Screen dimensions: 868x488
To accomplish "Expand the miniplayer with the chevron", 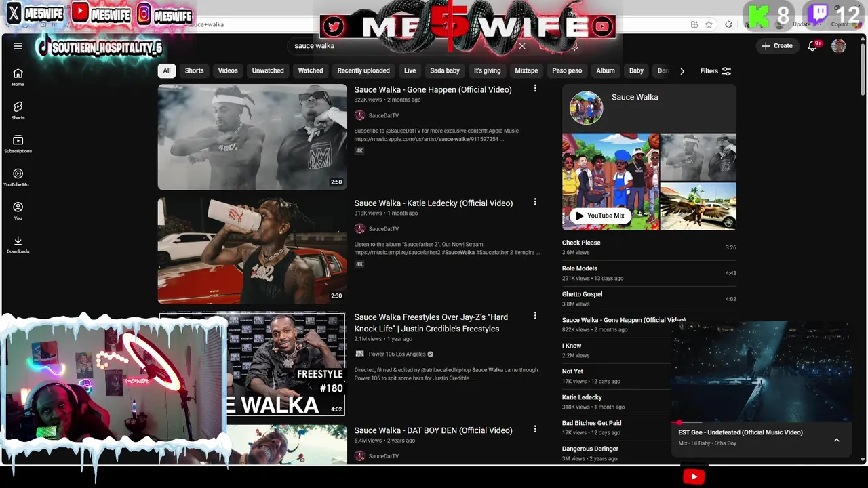I will click(x=837, y=440).
